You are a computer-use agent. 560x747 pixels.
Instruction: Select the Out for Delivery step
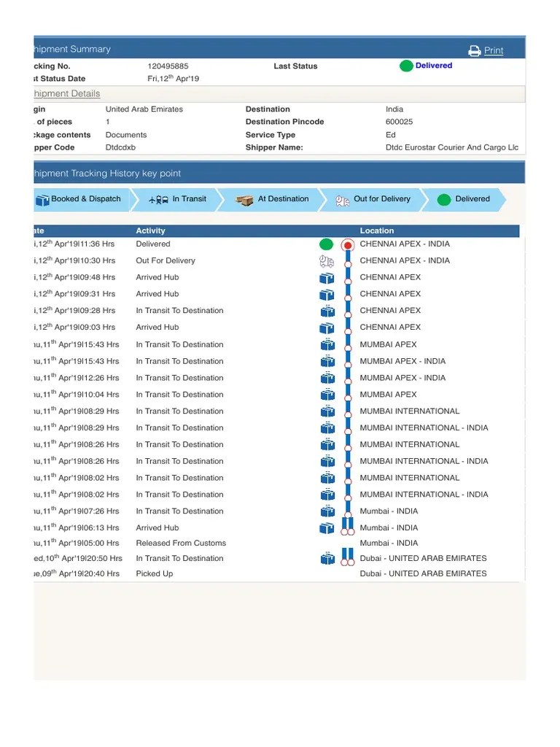click(373, 199)
